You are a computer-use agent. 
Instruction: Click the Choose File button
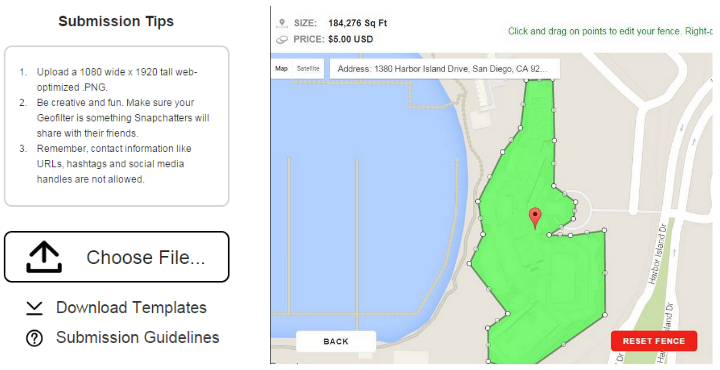click(117, 257)
